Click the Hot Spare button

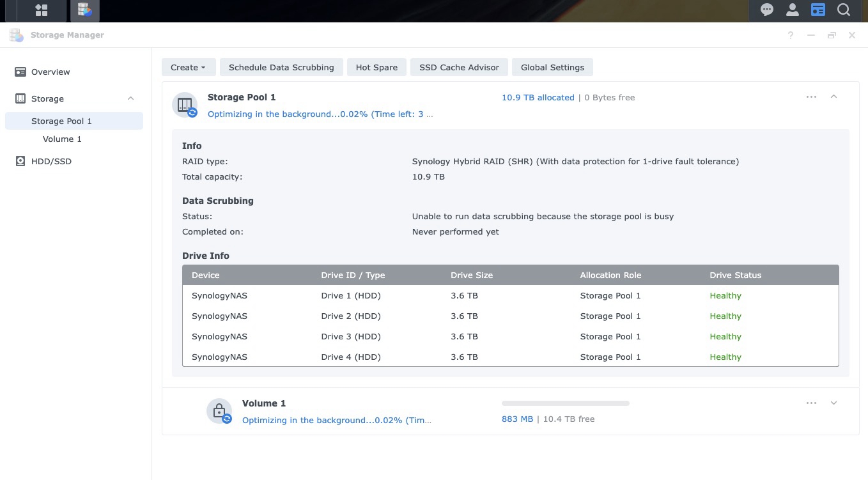[376, 67]
